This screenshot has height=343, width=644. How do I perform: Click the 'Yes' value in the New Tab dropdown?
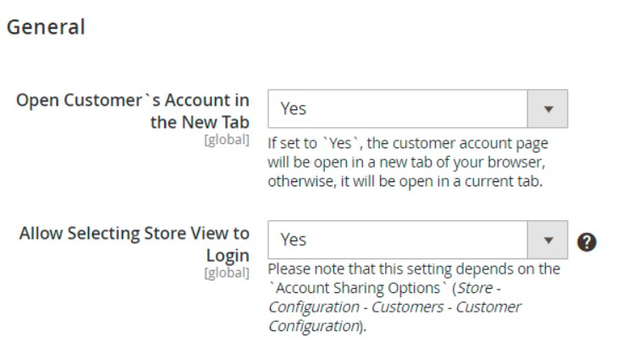293,108
